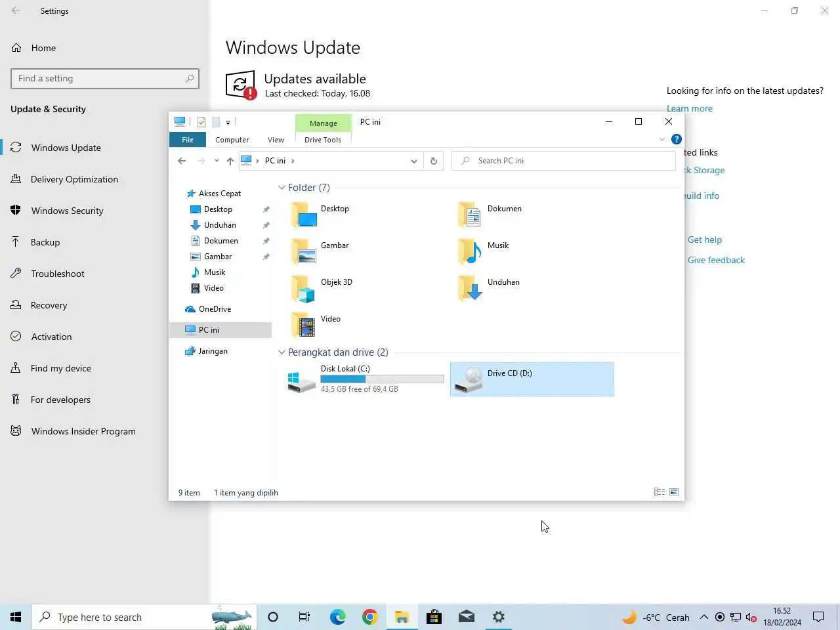Select OneDrive in navigation pane
This screenshot has height=630, width=840.
click(x=215, y=309)
